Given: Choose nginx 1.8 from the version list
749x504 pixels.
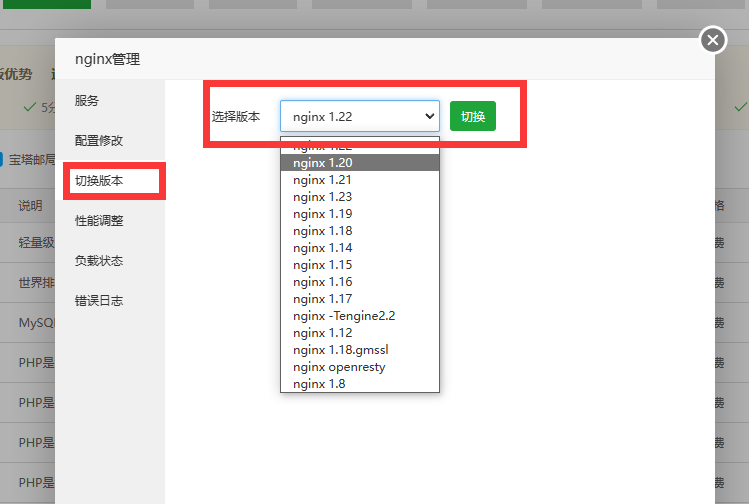Looking at the screenshot, I should 360,384.
